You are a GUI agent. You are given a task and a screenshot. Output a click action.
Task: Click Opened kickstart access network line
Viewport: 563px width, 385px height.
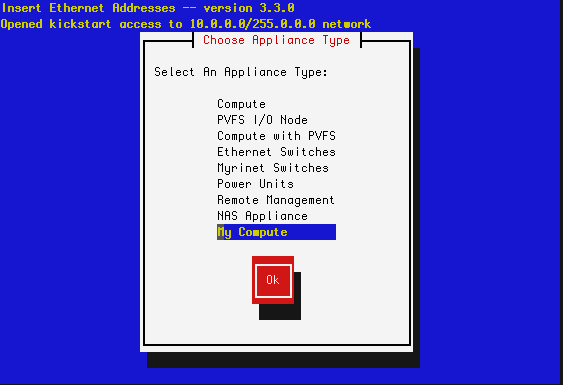coord(186,24)
